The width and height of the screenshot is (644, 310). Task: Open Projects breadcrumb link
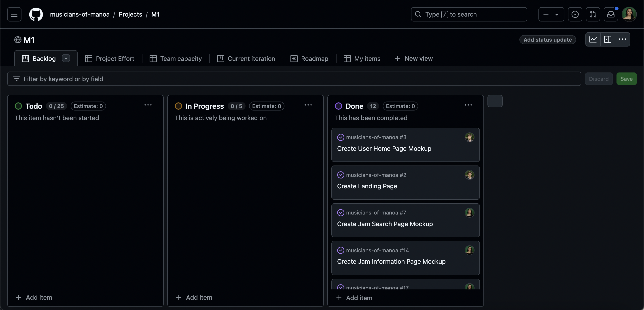(x=130, y=14)
